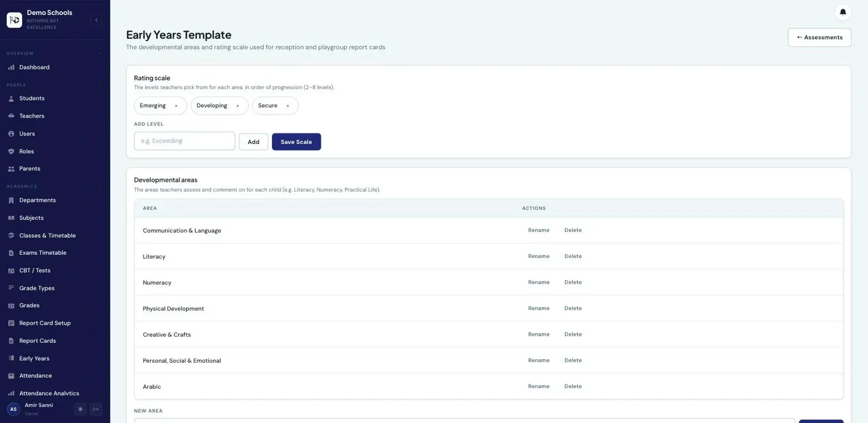Click the Report Card Setup icon
Image resolution: width=868 pixels, height=423 pixels.
(x=11, y=323)
